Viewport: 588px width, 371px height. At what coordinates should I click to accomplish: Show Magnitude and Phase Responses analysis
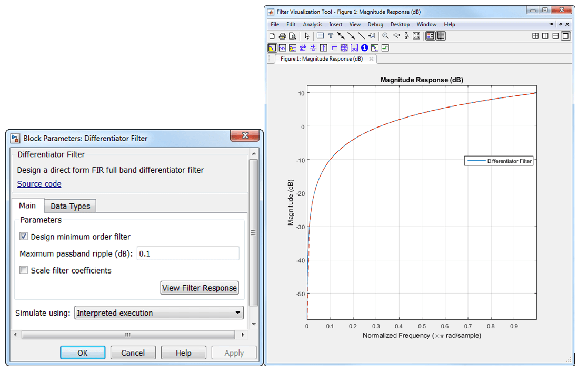(293, 47)
